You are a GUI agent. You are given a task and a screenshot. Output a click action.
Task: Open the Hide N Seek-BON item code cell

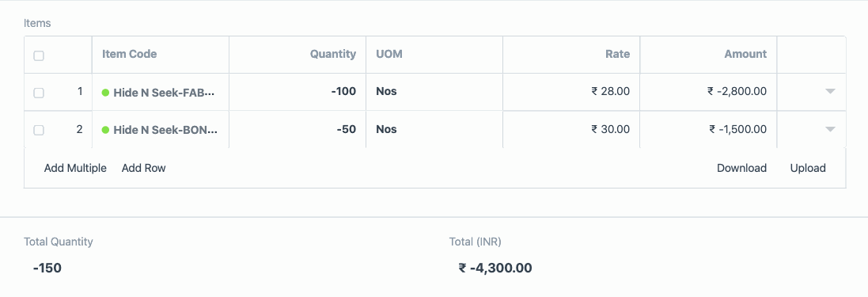[x=161, y=130]
